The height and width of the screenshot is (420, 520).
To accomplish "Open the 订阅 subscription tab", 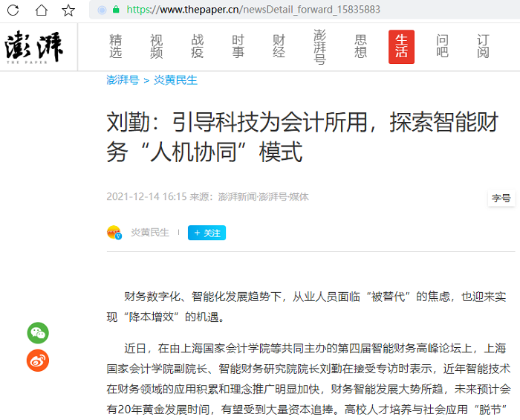I will pyautogui.click(x=483, y=47).
